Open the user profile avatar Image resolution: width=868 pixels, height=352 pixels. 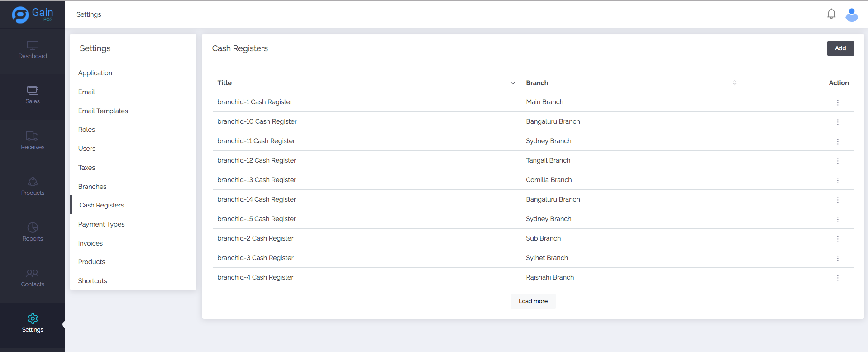[851, 14]
